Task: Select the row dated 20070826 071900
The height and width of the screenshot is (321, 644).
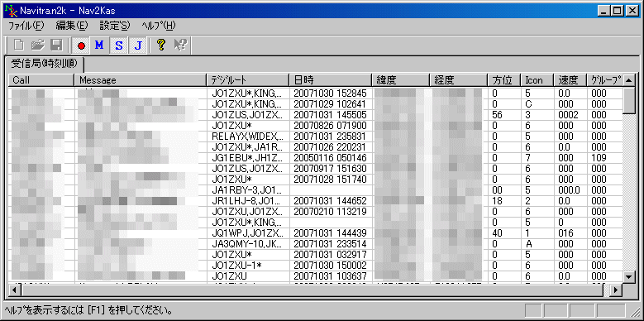Action: click(316, 126)
